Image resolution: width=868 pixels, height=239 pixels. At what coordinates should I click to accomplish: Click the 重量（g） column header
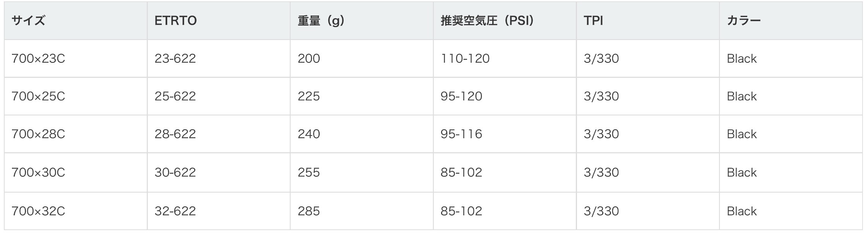(321, 21)
